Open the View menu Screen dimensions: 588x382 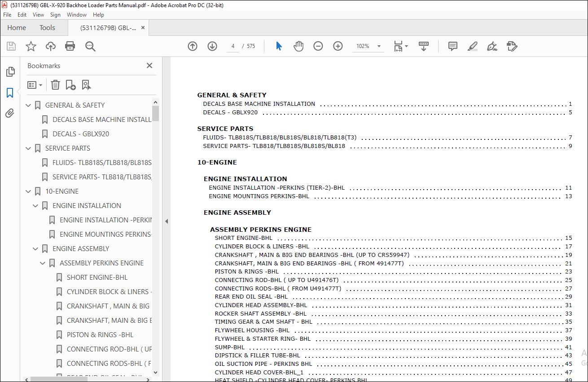pos(38,15)
